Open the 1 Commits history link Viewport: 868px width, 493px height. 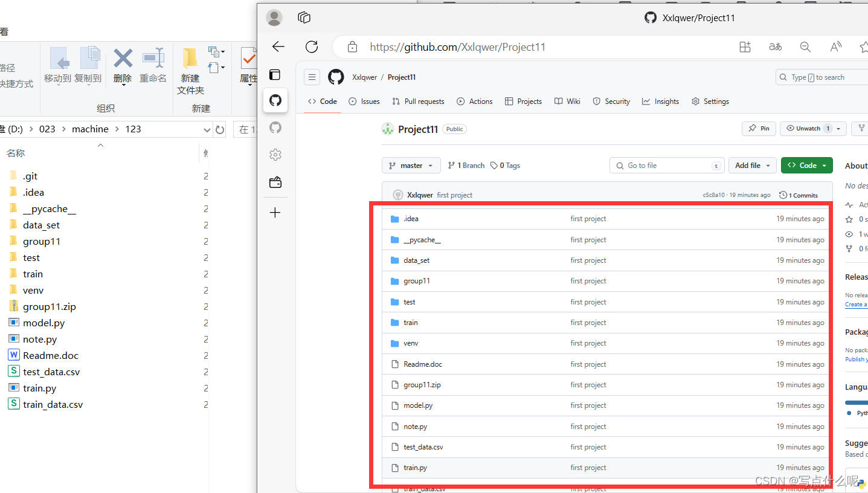[x=799, y=195]
